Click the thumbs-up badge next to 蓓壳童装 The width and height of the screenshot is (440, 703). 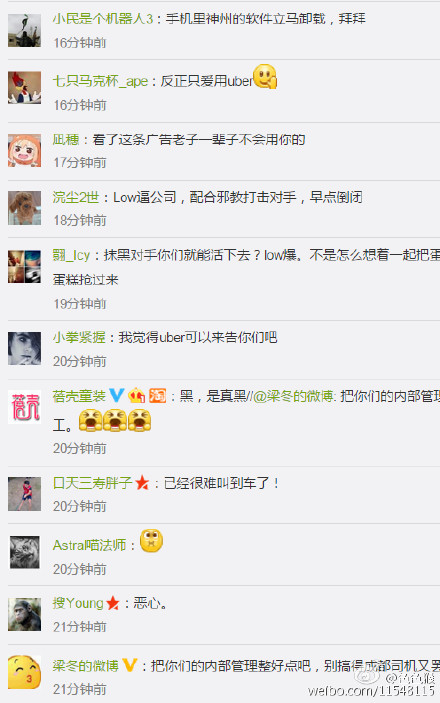pyautogui.click(x=136, y=395)
